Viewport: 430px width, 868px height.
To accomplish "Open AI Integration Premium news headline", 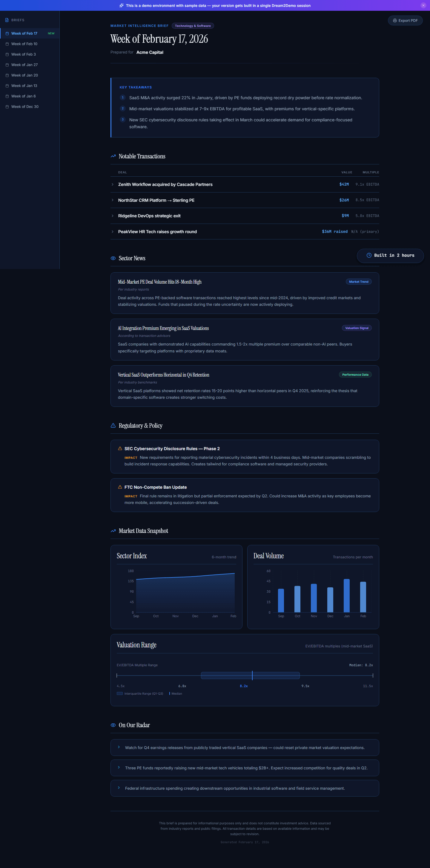I will [x=163, y=328].
